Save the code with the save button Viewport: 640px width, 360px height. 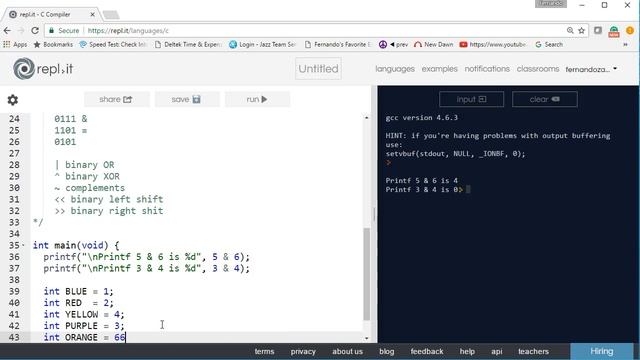187,99
